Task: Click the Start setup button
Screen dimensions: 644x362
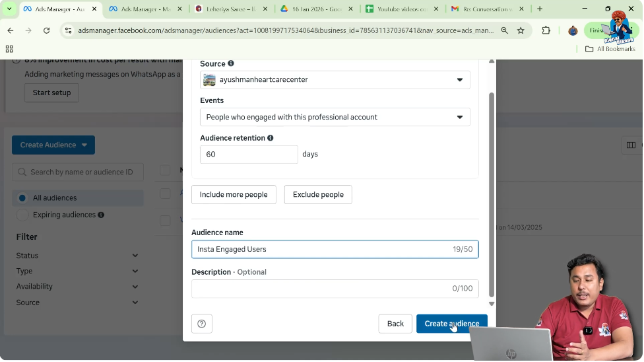Action: coord(51,92)
